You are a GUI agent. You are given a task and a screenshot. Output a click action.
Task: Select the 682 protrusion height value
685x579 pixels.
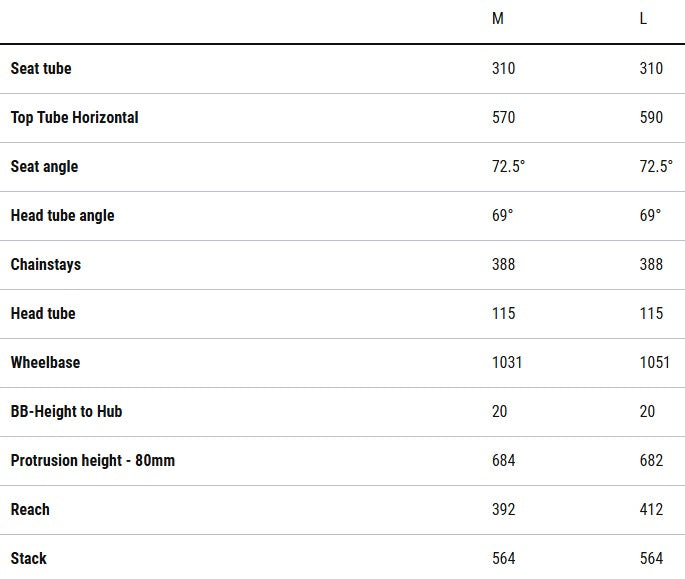[652, 461]
